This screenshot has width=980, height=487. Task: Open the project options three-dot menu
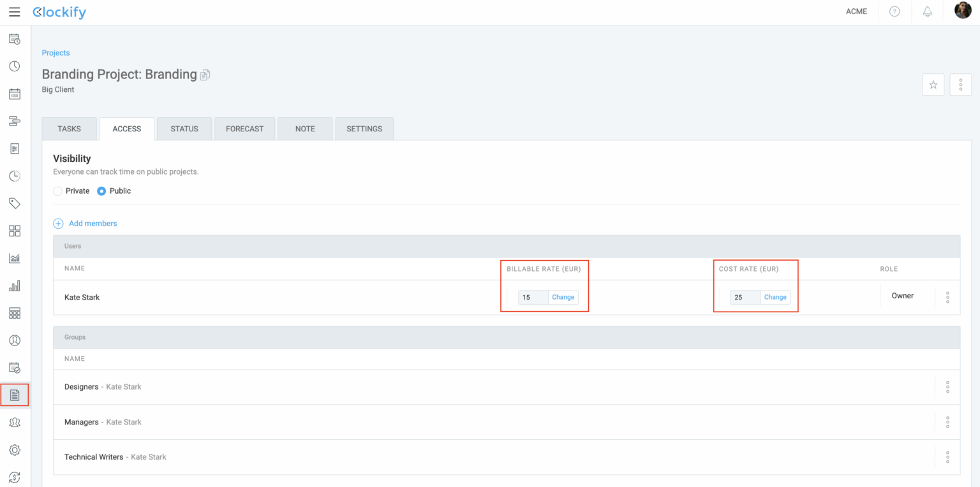tap(960, 85)
